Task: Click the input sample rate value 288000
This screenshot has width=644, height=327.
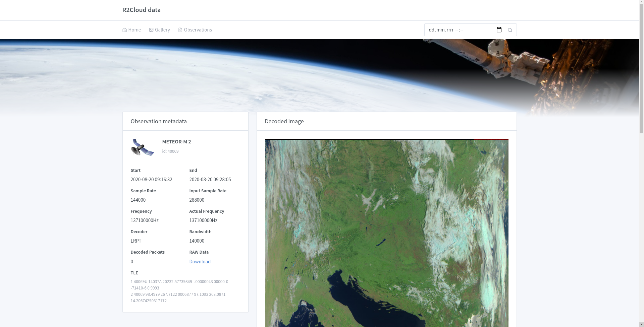Action: pyautogui.click(x=197, y=200)
